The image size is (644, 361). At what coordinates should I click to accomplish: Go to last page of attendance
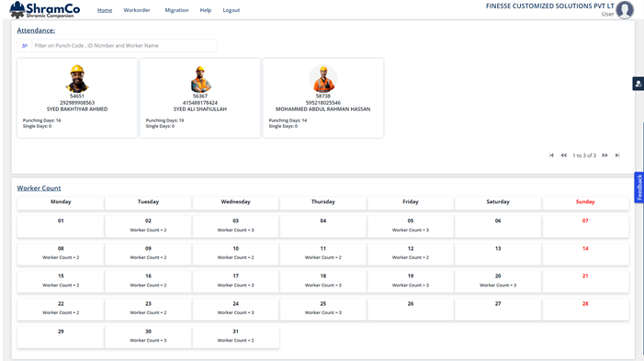tap(617, 155)
